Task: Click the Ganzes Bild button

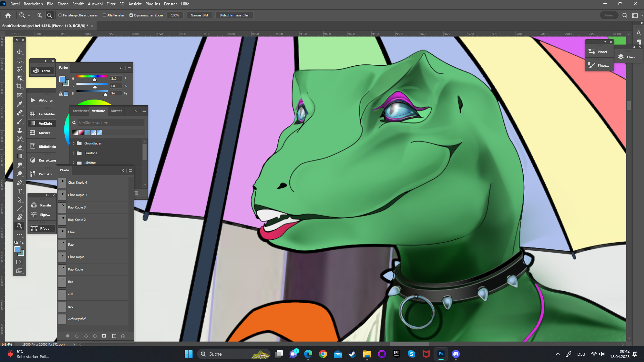Action: [x=199, y=15]
